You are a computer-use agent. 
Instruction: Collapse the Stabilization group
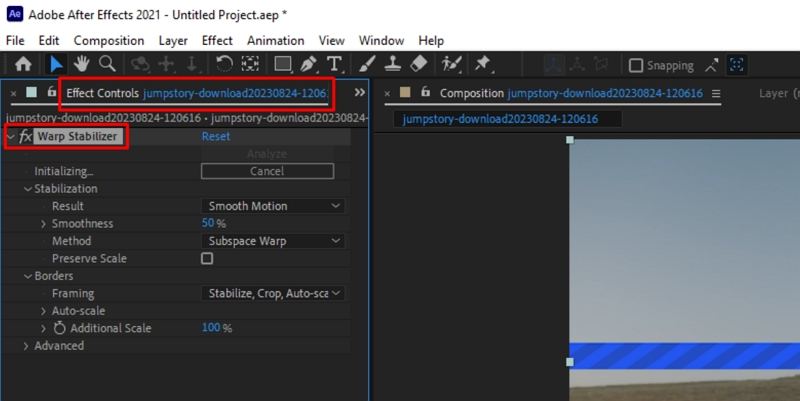coord(28,189)
